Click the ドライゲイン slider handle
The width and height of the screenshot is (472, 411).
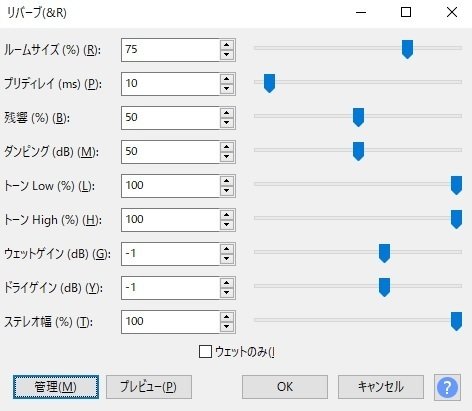(x=384, y=287)
